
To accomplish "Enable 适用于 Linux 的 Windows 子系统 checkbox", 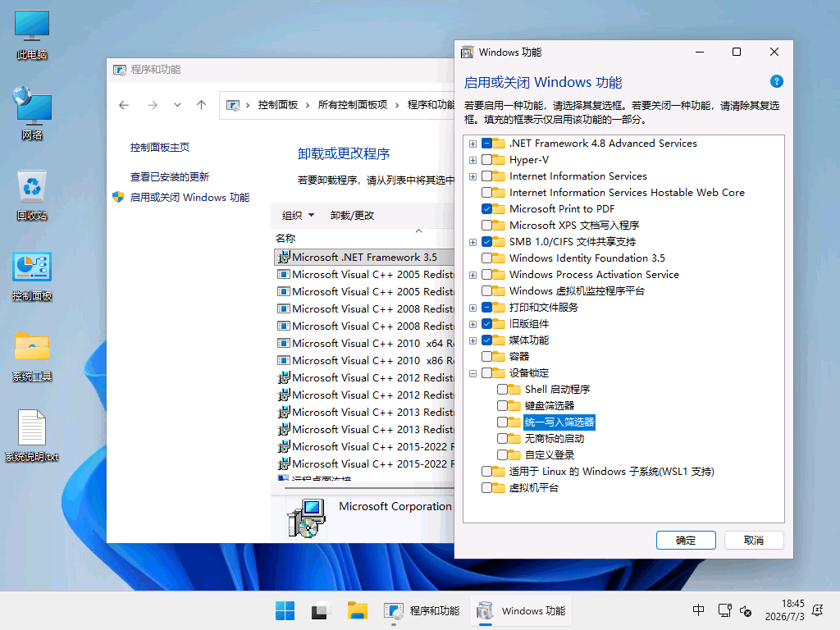I will click(486, 472).
